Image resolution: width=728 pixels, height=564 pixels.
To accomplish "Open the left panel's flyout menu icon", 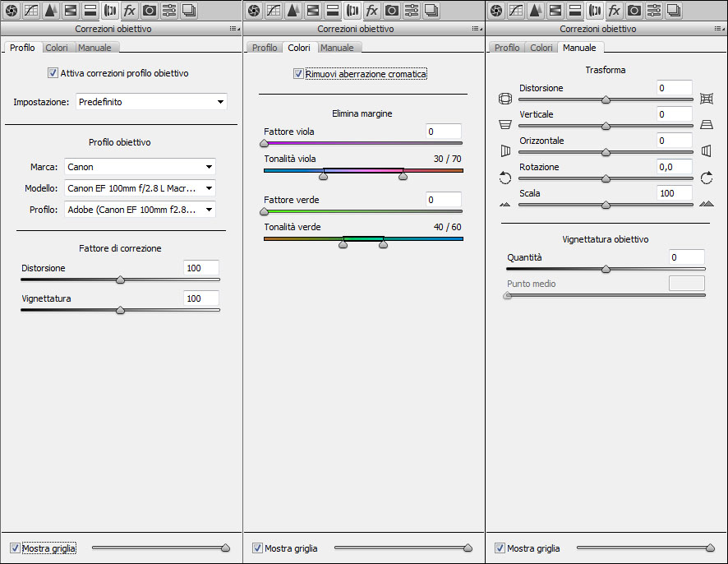I will (x=235, y=28).
